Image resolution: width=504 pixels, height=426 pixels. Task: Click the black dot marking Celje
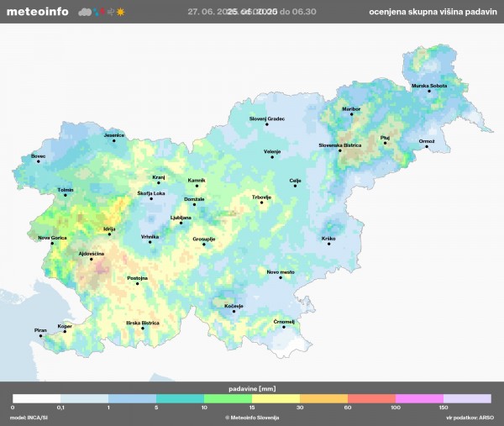[295, 186]
